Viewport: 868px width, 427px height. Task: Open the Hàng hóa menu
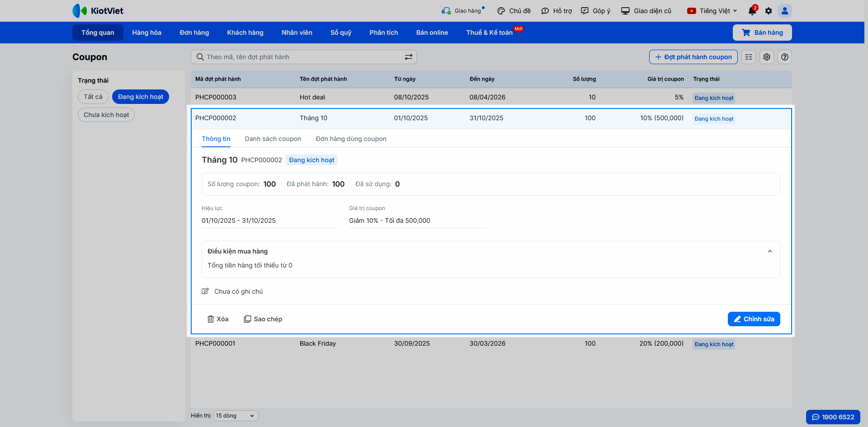coord(146,33)
